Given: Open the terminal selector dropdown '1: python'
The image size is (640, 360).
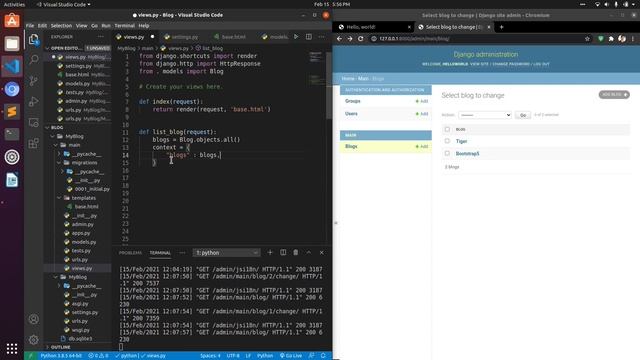Looking at the screenshot, I should coord(226,253).
